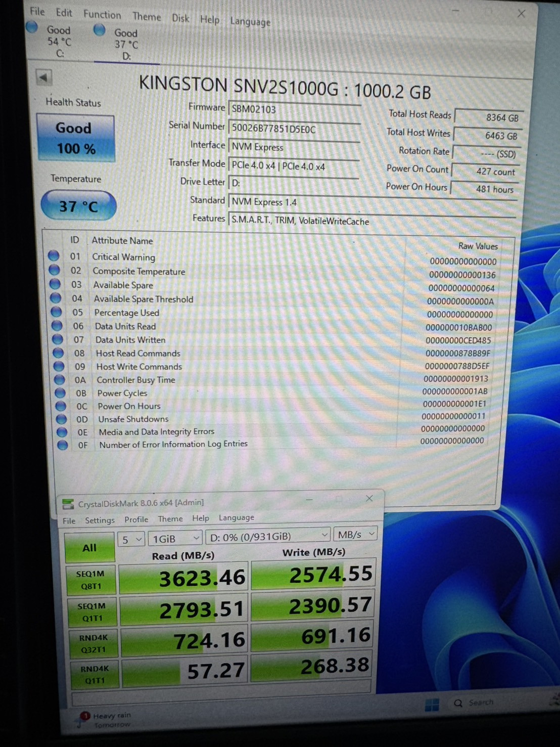Open the Function menu in CrystalDiskInfo
The height and width of the screenshot is (747, 560).
pyautogui.click(x=102, y=15)
